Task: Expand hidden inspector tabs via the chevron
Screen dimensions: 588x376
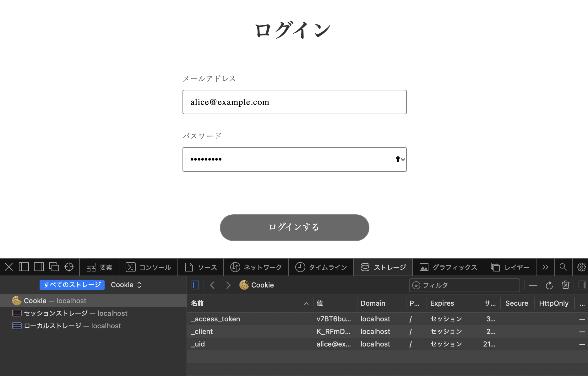Action: pyautogui.click(x=545, y=267)
